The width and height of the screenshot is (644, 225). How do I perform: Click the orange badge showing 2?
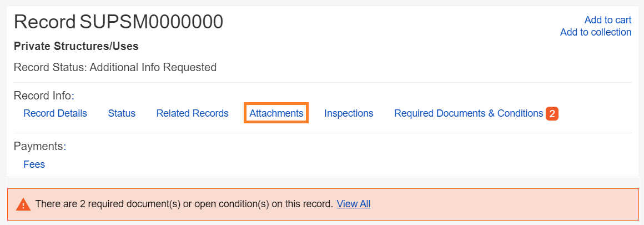pyautogui.click(x=551, y=113)
